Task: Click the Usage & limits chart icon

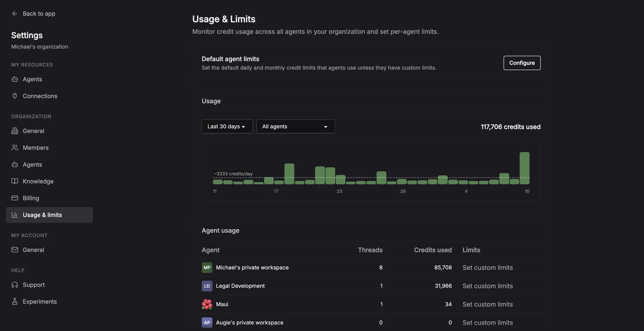Action: coord(15,215)
